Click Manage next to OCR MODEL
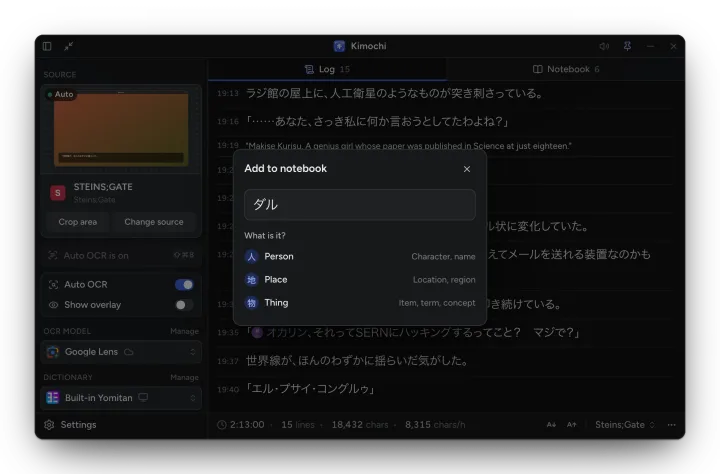 click(184, 331)
